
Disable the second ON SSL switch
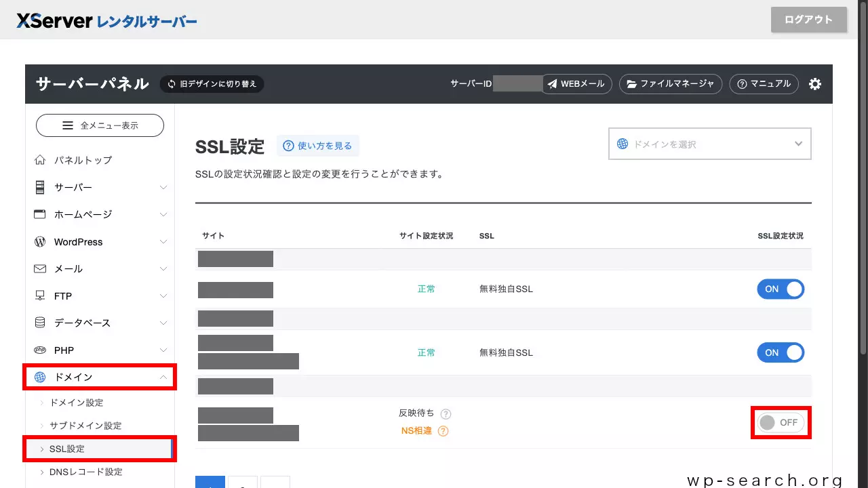(781, 352)
